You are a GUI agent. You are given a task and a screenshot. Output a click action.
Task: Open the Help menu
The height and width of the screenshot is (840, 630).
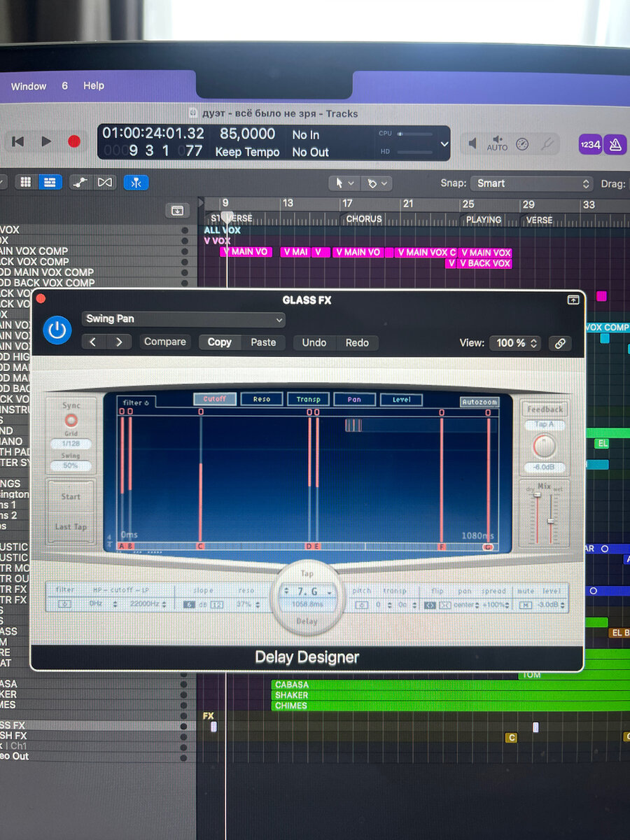click(x=94, y=85)
